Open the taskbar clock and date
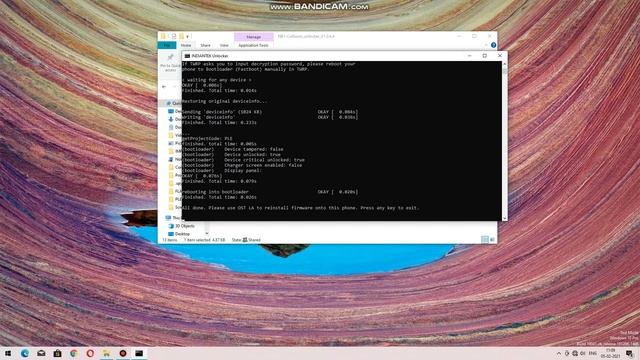 point(611,353)
